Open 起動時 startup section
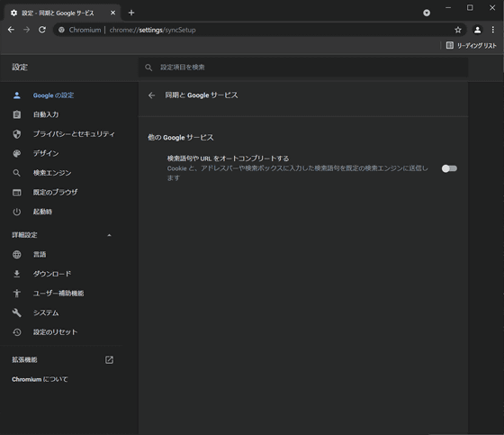This screenshot has width=504, height=435. pyautogui.click(x=42, y=212)
